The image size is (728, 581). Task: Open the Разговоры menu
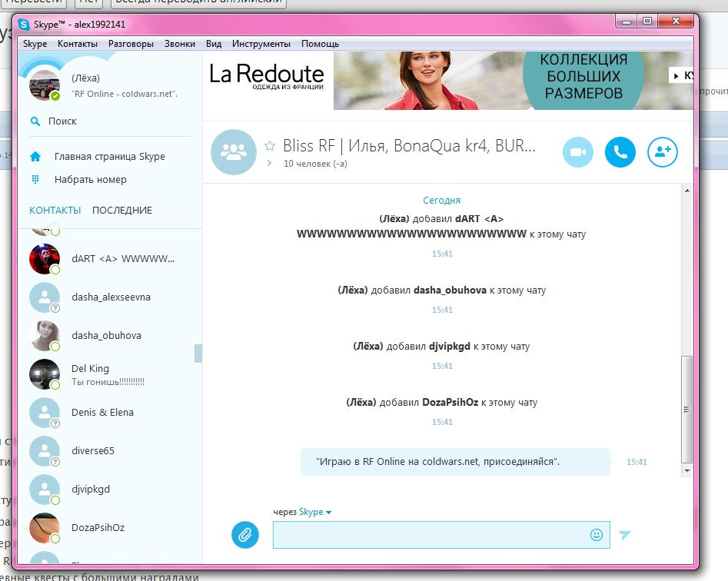coord(131,44)
